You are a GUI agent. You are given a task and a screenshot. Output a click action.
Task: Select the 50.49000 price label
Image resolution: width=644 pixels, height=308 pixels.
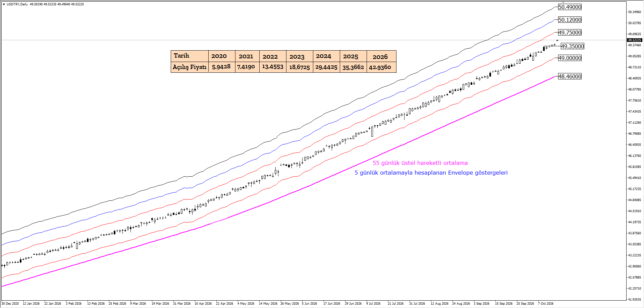570,7
